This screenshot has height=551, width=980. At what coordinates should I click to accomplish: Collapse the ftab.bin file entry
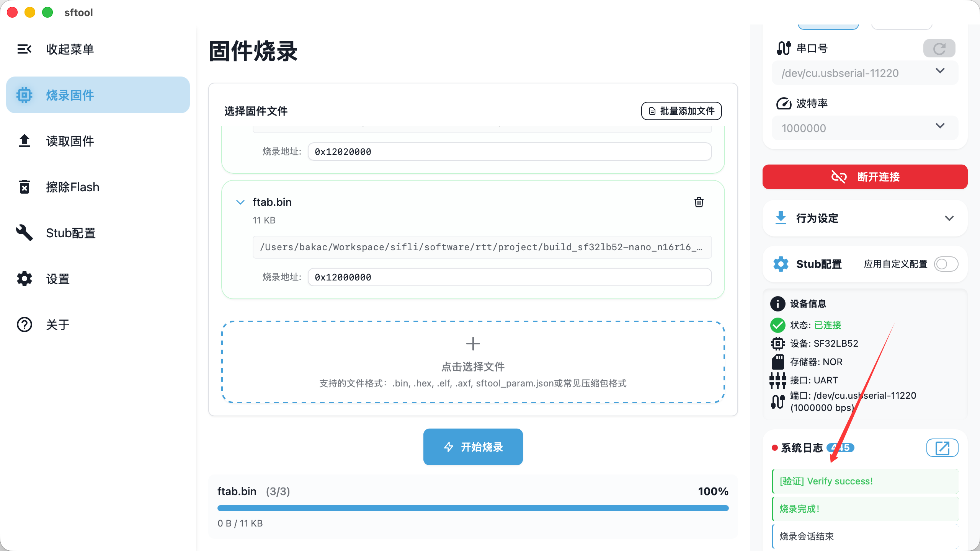240,202
